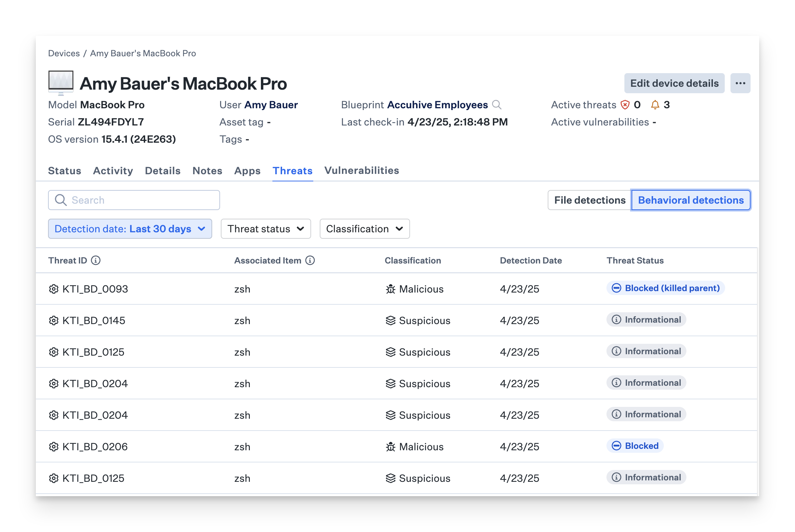This screenshot has height=532, width=795.
Task: Open the Activity tab
Action: [113, 171]
